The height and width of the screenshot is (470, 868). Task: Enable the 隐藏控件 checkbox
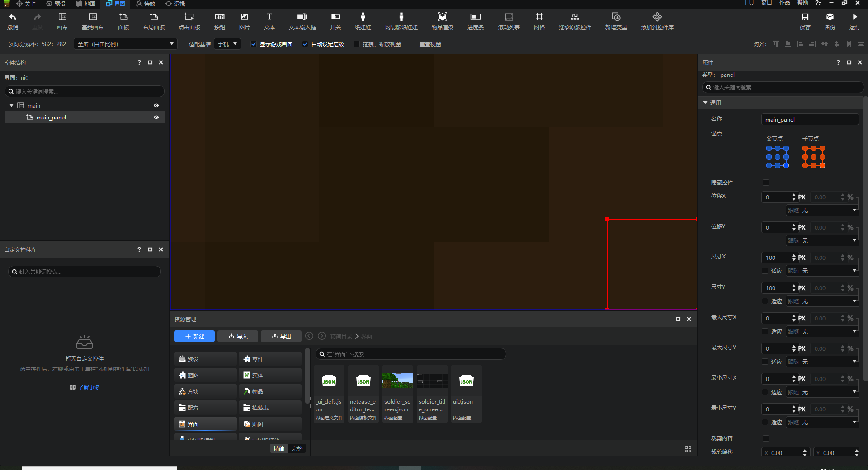point(765,183)
